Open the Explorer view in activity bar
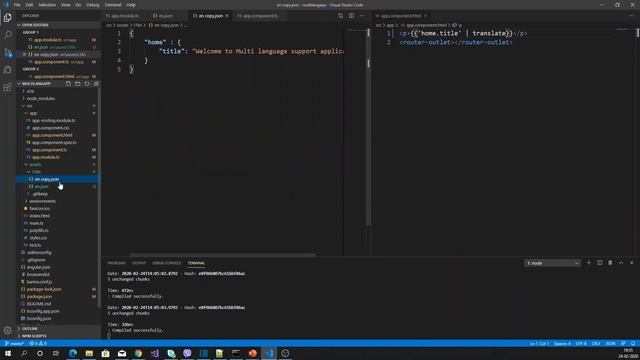 pos(7,18)
